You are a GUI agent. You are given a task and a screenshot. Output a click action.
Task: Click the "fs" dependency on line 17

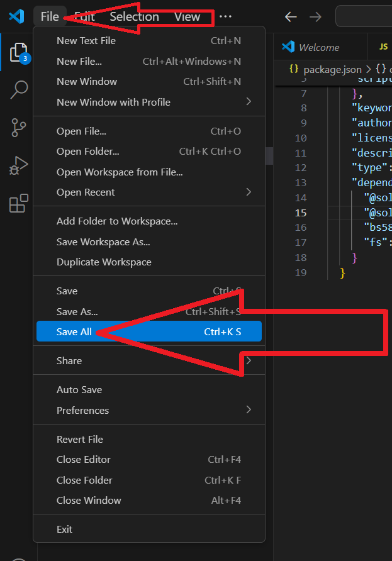376,242
